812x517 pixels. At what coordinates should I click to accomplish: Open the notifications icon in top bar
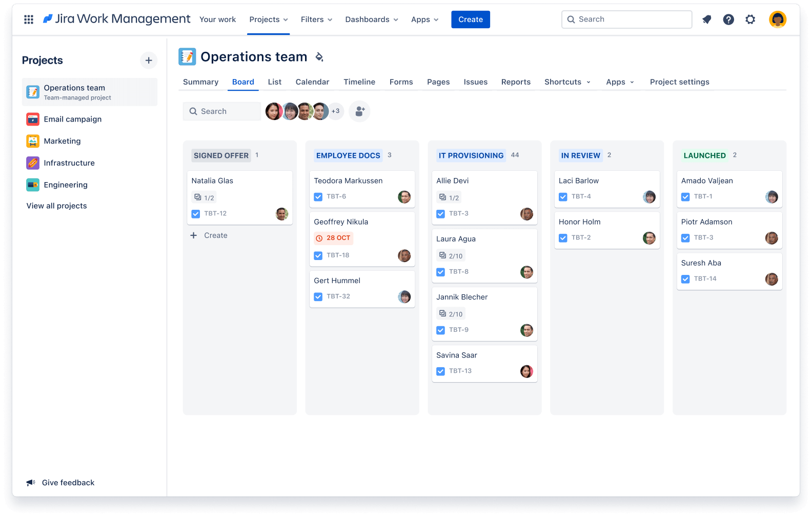(707, 19)
